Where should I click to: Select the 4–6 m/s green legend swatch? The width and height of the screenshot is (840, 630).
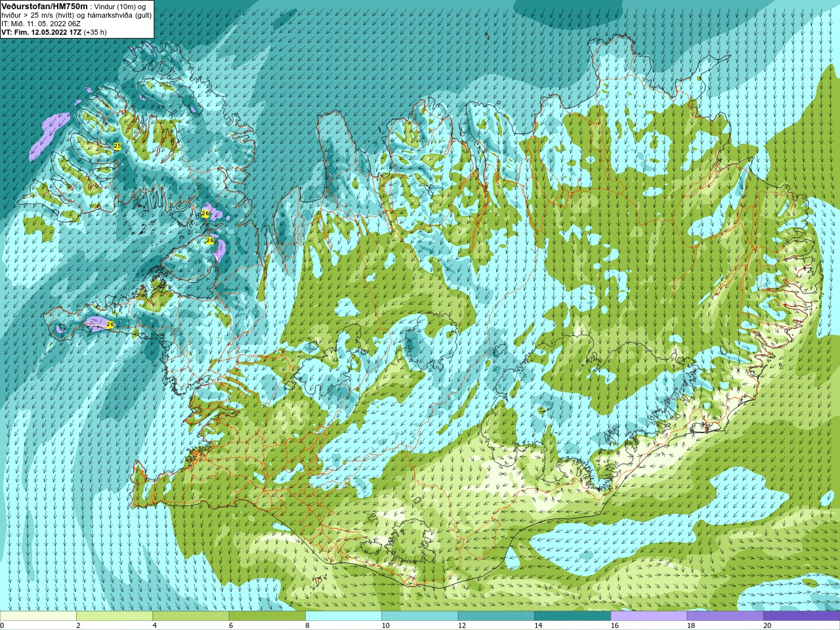pyautogui.click(x=190, y=616)
